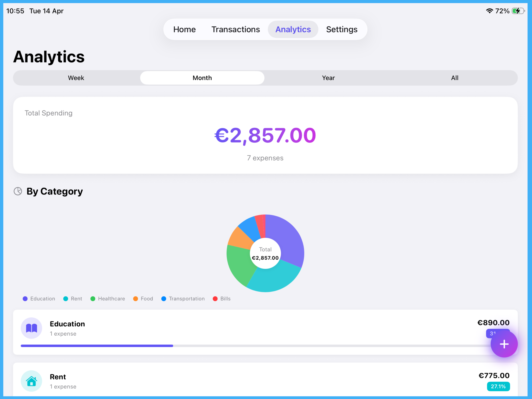Tap the Analytics page title

(49, 57)
